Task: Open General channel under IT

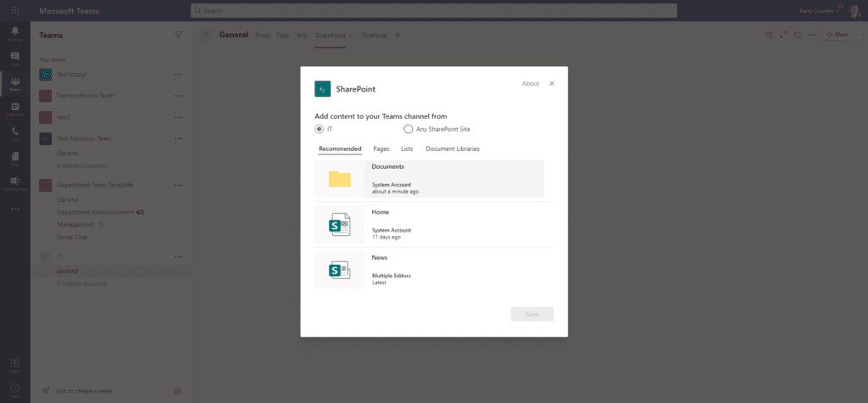Action: pos(68,271)
